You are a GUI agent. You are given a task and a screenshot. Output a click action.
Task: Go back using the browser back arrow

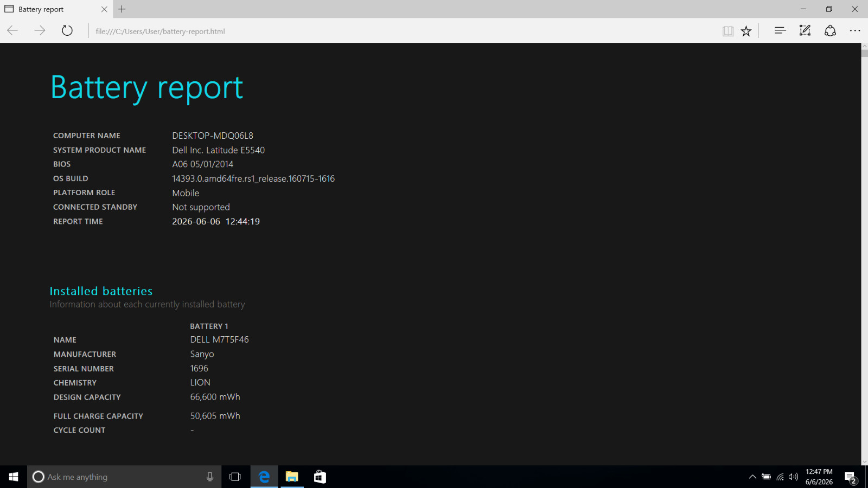pos(12,31)
